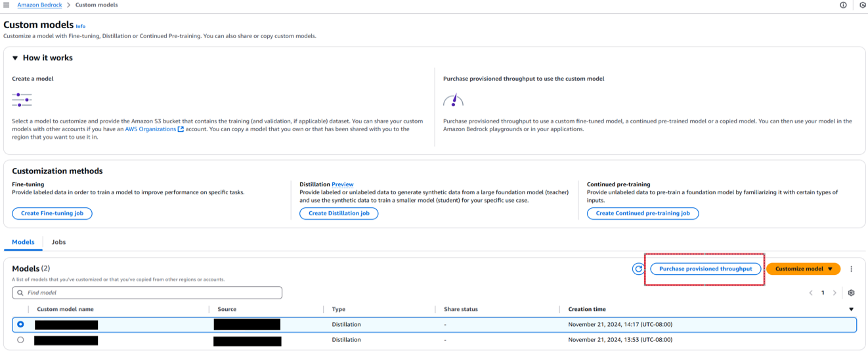
Task: Click Create Fine-tuning job button
Action: 52,213
